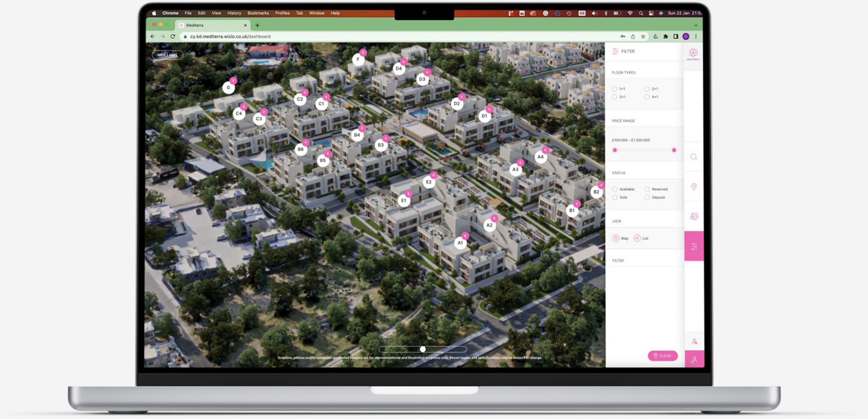The height and width of the screenshot is (419, 868).
Task: Filter by Available status
Action: tap(615, 189)
